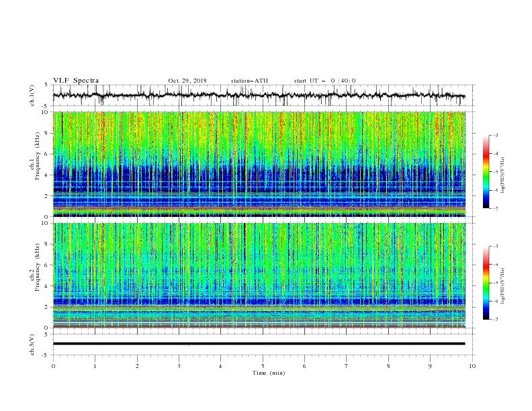Click the ch.2 PSD color scale bar
The height and width of the screenshot is (411, 532).
486,283
